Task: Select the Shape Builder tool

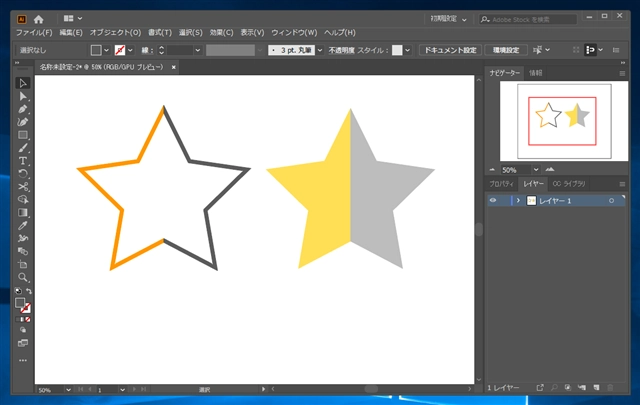Action: [23, 199]
